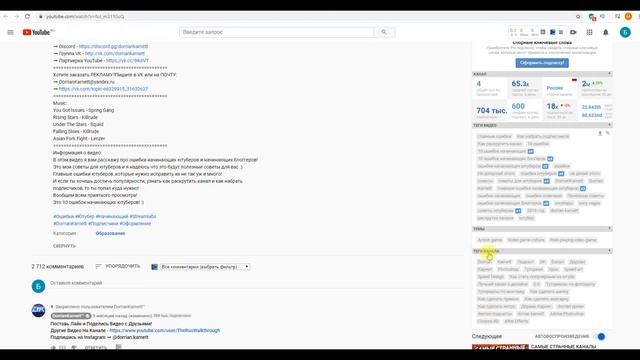
Task: Click the Упорядочить sort comments button
Action: pyautogui.click(x=122, y=266)
